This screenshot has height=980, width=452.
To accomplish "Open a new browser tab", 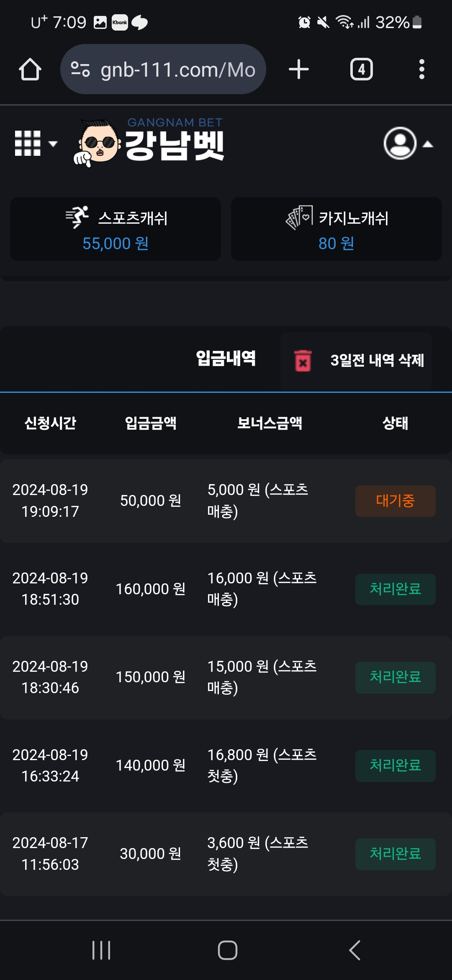I will [299, 70].
